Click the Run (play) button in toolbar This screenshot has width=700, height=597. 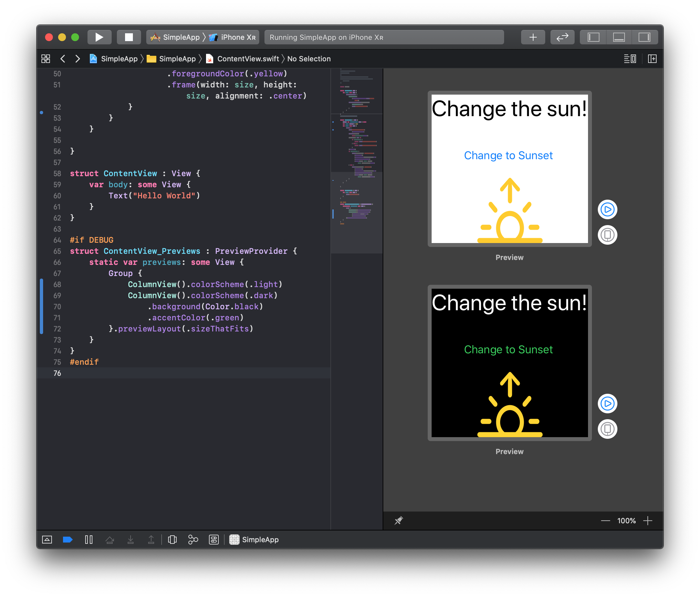click(x=99, y=37)
